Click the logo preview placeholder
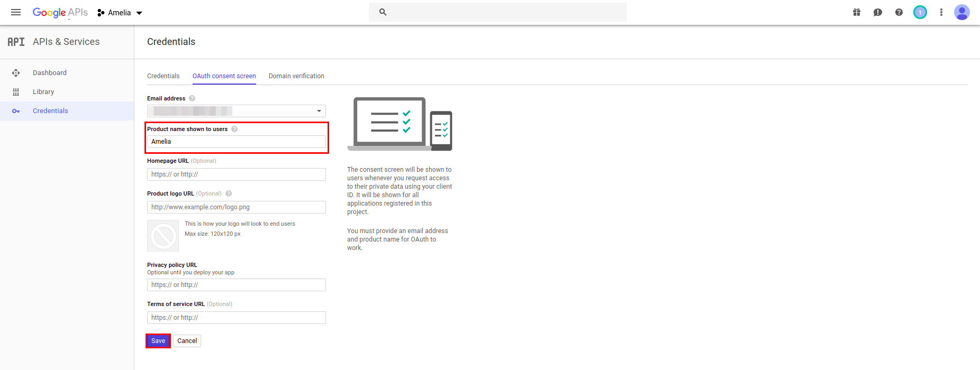Screen dimensions: 980x370 pyautogui.click(x=163, y=236)
